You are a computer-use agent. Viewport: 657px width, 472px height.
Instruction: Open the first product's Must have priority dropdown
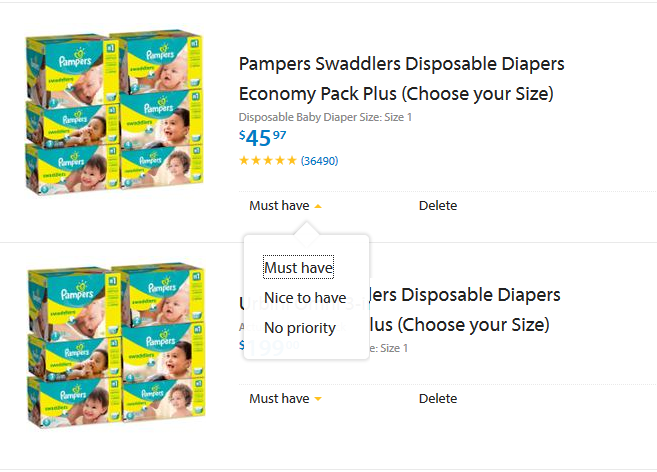pos(280,206)
